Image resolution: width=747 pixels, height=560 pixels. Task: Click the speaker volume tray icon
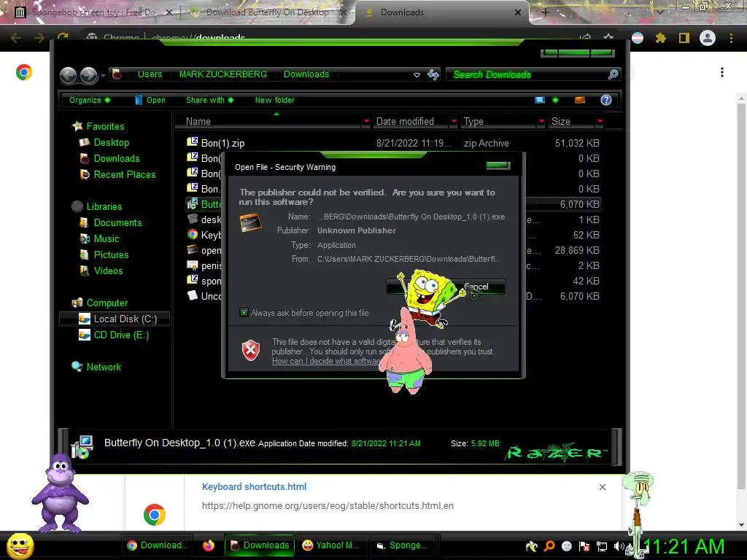click(619, 546)
